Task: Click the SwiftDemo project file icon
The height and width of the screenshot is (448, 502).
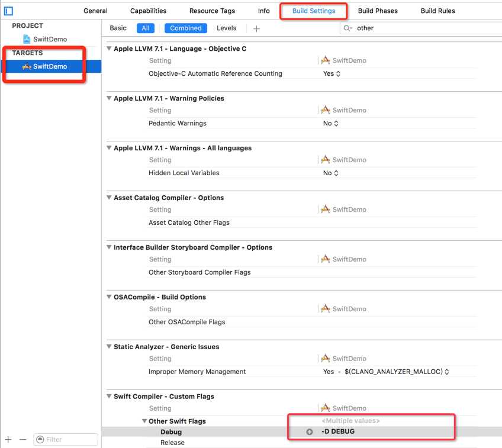Action: tap(27, 39)
